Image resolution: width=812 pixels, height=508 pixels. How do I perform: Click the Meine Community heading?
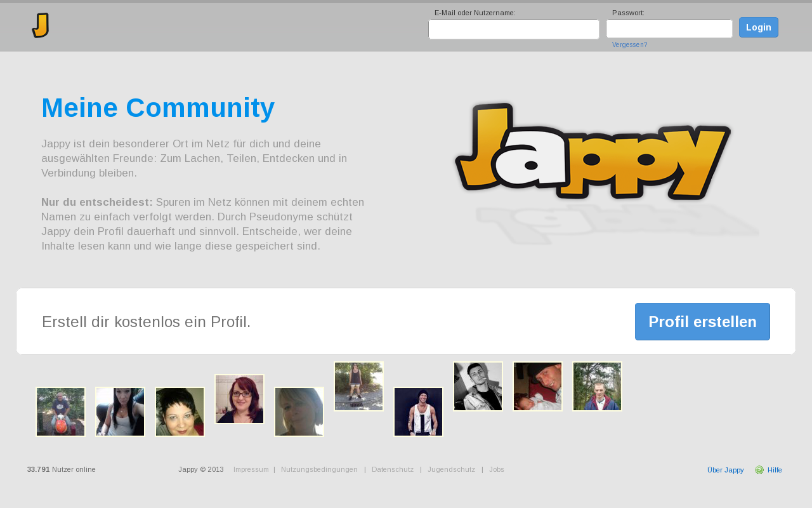[158, 108]
